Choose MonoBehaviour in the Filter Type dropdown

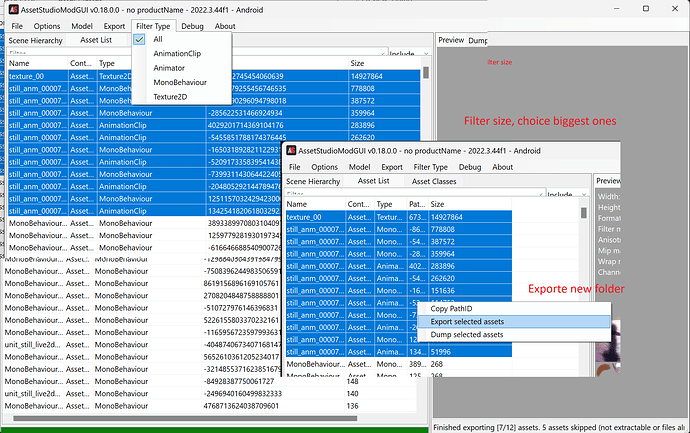(180, 82)
